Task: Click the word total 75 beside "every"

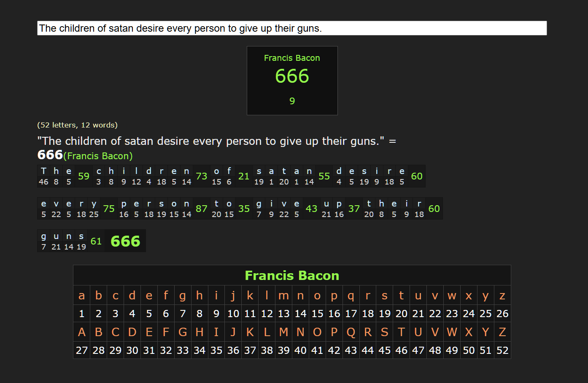Action: [109, 209]
